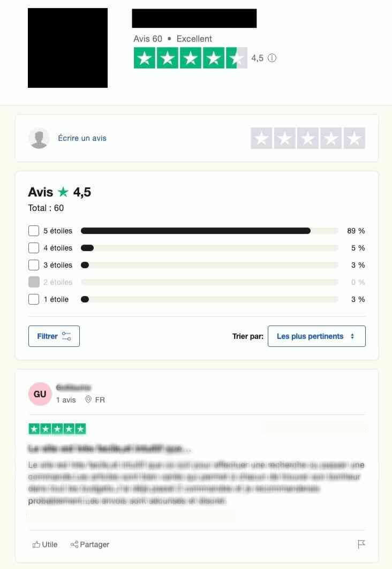Click the thumbs-up Utile icon
Viewport: 392px width, 569px height.
point(36,544)
